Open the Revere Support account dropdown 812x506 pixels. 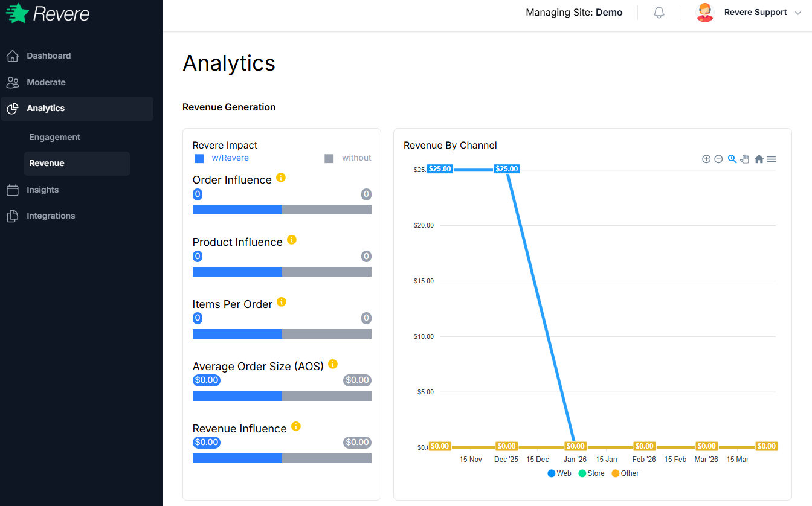(756, 12)
